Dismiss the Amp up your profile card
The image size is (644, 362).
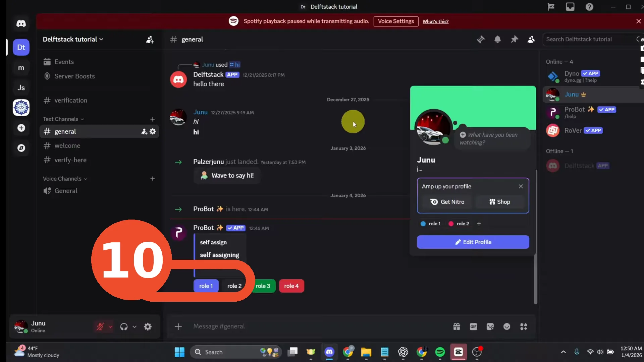click(x=521, y=186)
